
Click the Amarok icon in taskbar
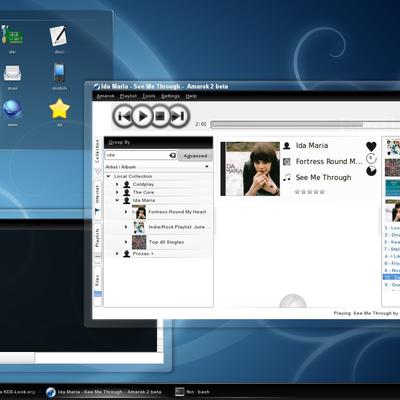point(51,392)
